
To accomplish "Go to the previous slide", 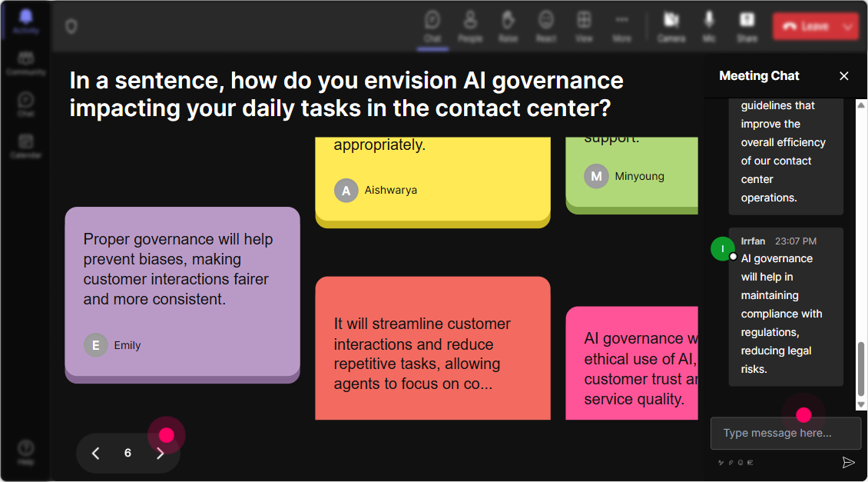I will tap(96, 454).
